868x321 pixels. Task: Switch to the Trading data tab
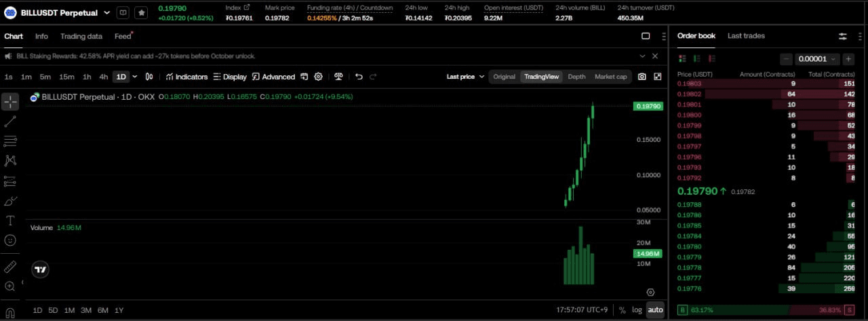[81, 36]
